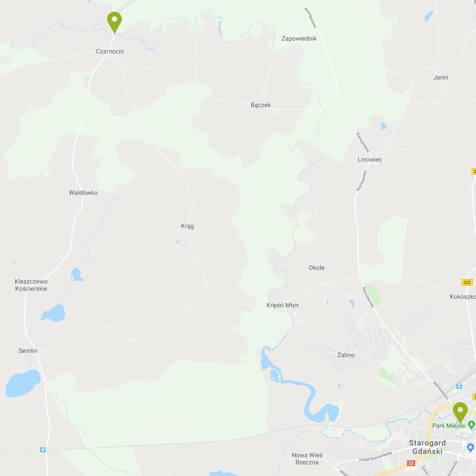Click the Czarnocin village label

tap(110, 51)
